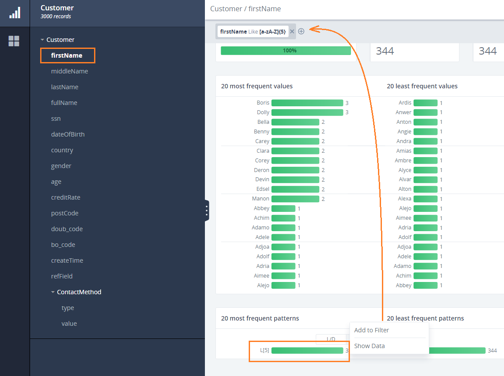Screen dimensions: 504x376
Task: Select refField field in tree
Action: click(x=62, y=276)
